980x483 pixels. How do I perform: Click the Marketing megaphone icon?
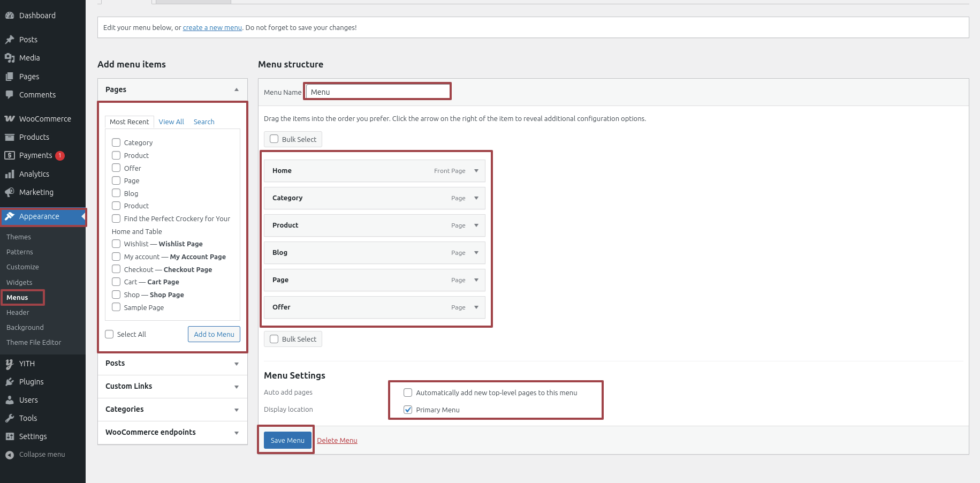(10, 192)
